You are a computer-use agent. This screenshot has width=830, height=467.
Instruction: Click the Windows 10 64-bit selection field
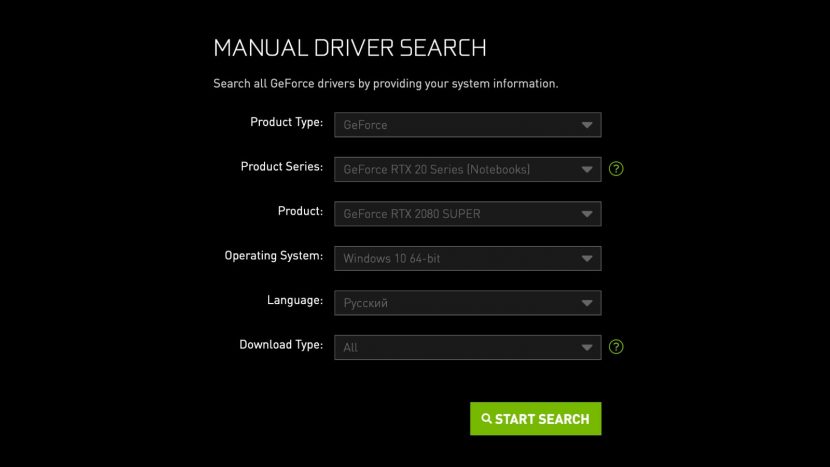450,258
